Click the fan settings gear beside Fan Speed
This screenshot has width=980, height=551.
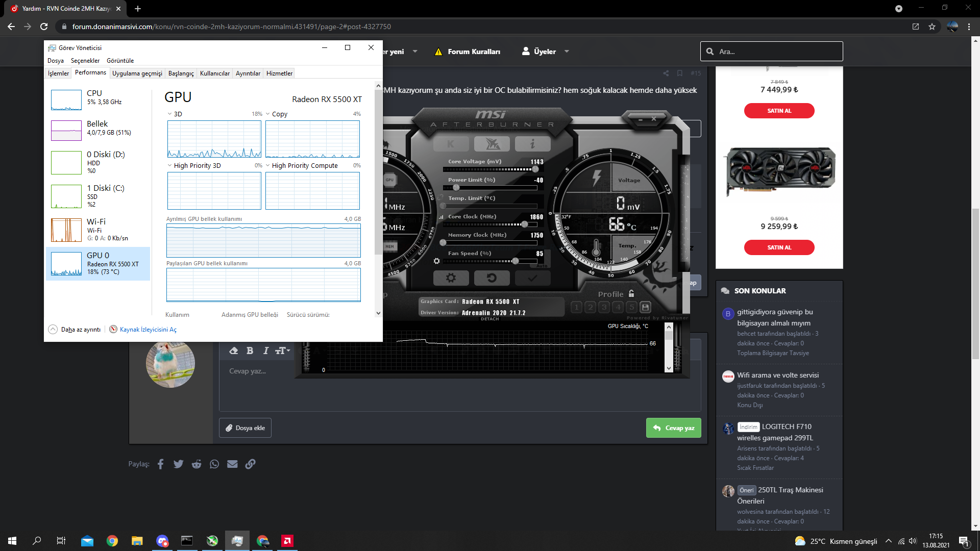coord(436,261)
